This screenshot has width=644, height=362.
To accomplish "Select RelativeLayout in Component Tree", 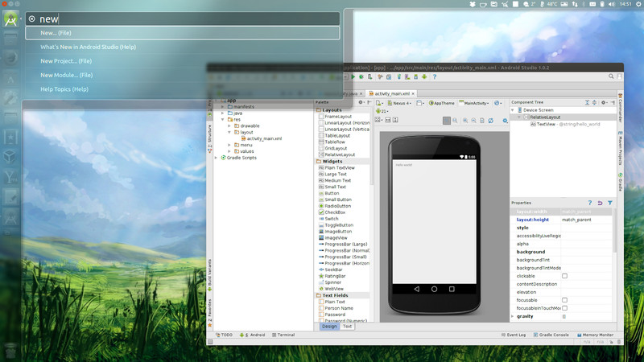I will (542, 117).
